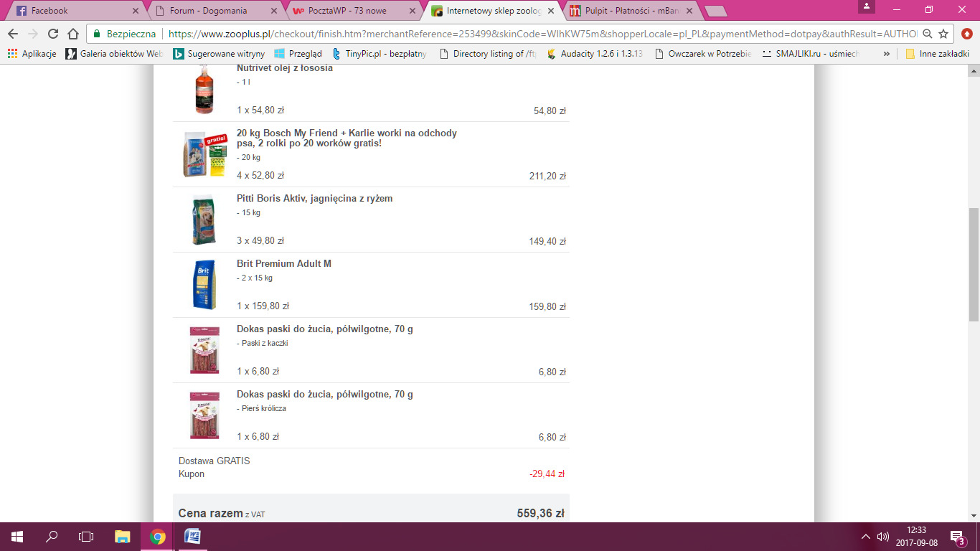
Task: Switch to the Facebook tab
Action: tap(75, 11)
